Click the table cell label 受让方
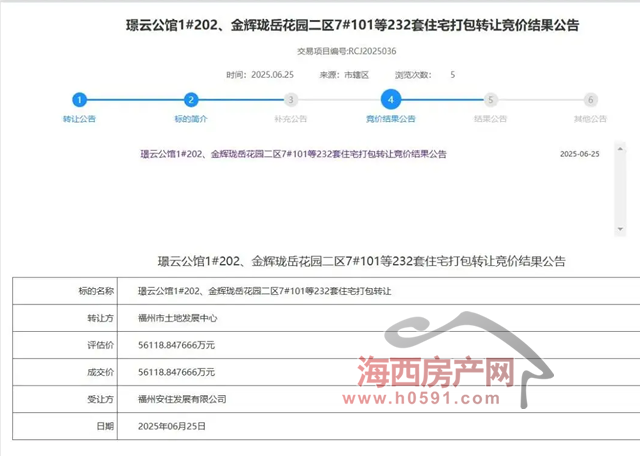 coord(100,399)
